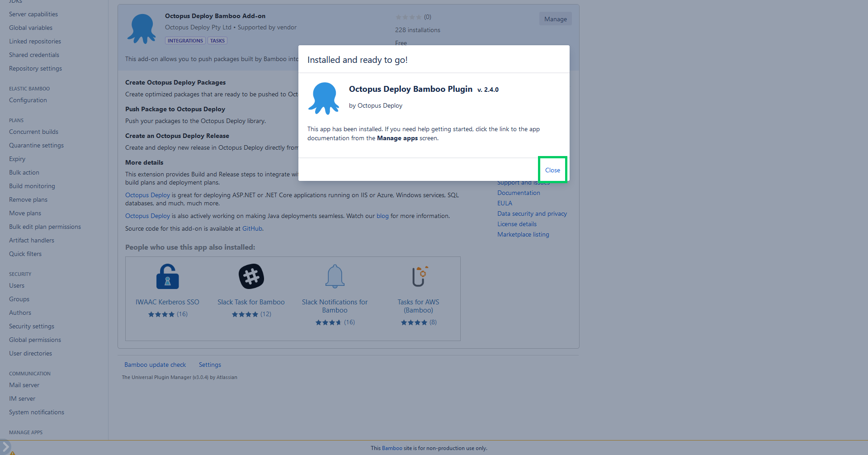Click the Octopus Deploy plugin logo in dialog

324,98
